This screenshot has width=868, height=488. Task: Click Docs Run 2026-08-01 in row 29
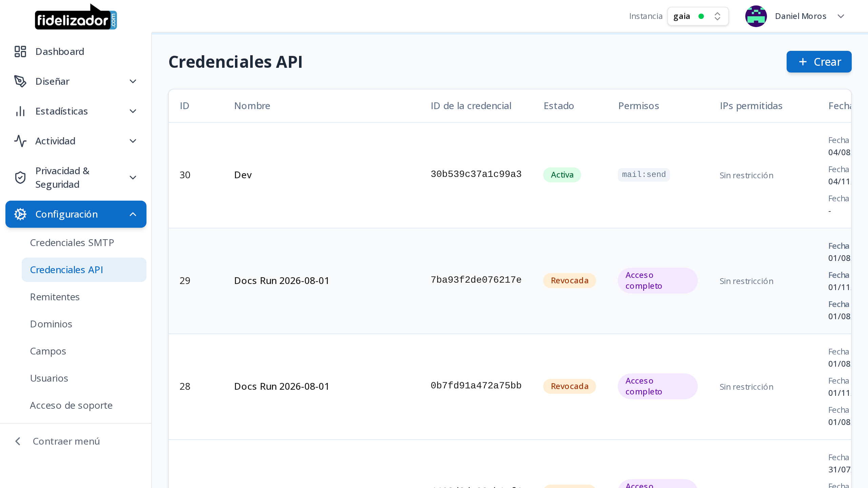tap(281, 281)
